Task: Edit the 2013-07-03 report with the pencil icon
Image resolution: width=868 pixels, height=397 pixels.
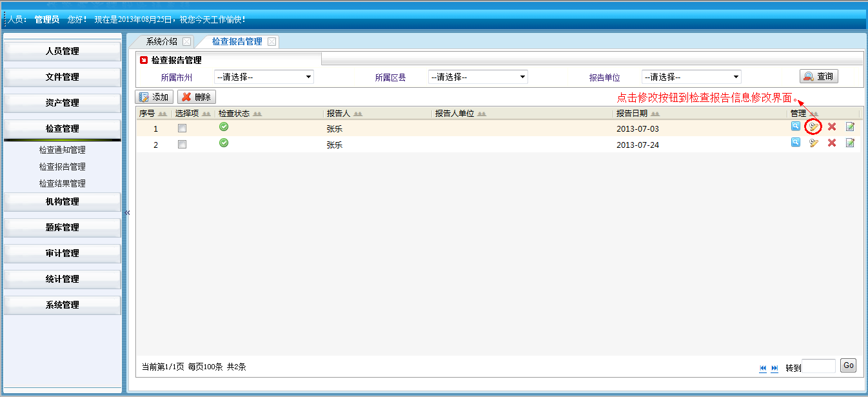Action: point(814,127)
